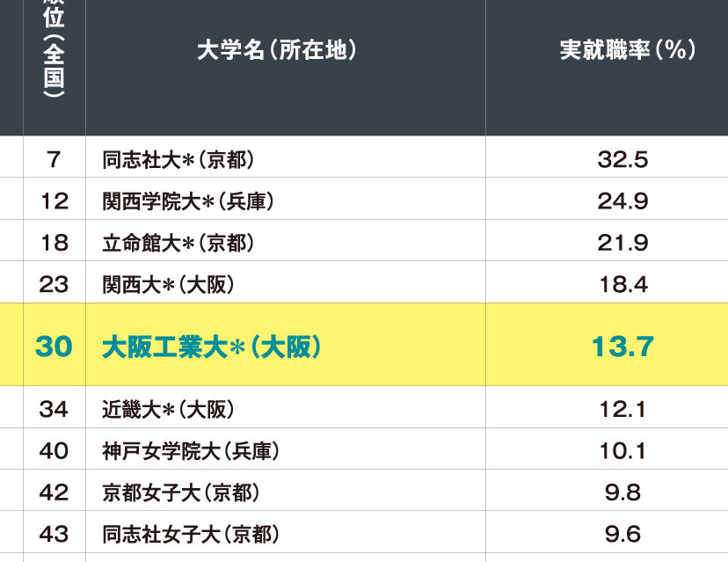This screenshot has width=728, height=562.
Task: Click 同志社女子大(京都) university name
Action: 191,534
